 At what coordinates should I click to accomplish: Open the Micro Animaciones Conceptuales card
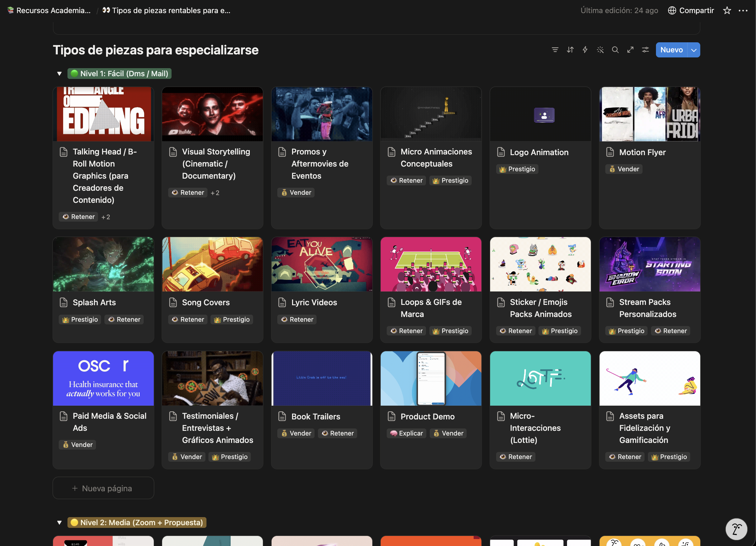coord(431,158)
